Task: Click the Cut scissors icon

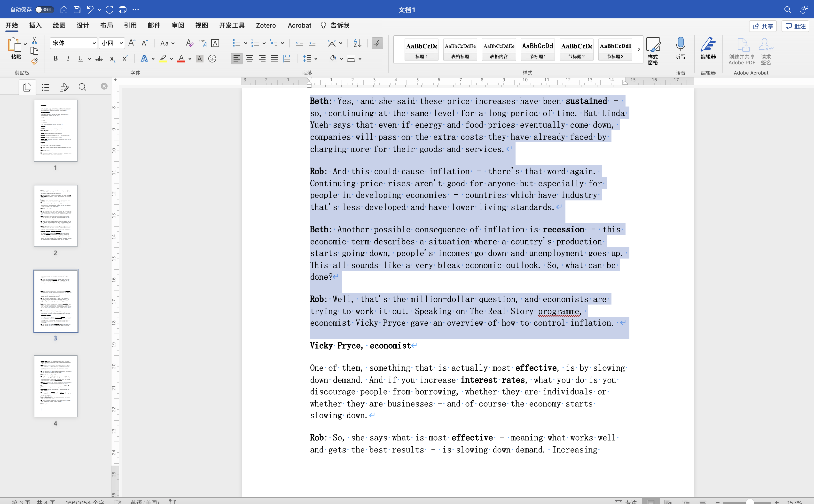Action: point(34,41)
